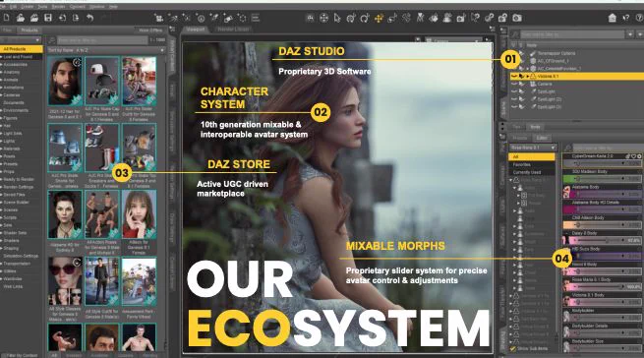644x358 pixels.
Task: Open the Create menu
Action: point(28,7)
